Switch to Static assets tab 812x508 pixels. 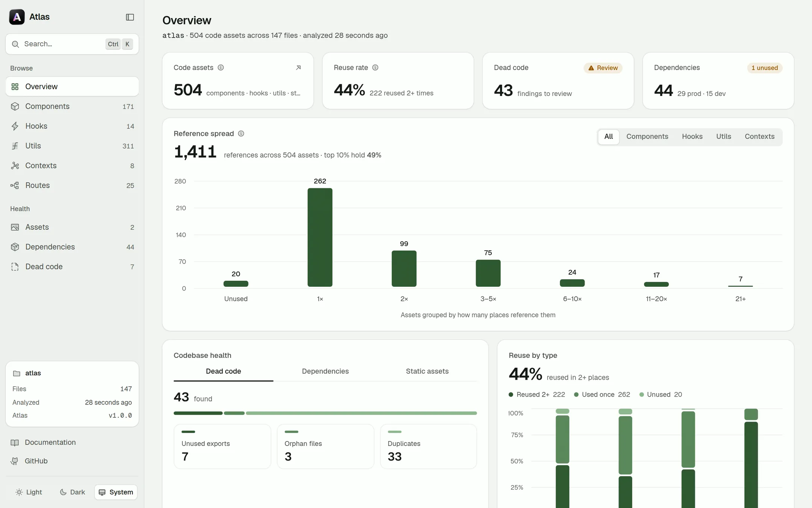[427, 371]
